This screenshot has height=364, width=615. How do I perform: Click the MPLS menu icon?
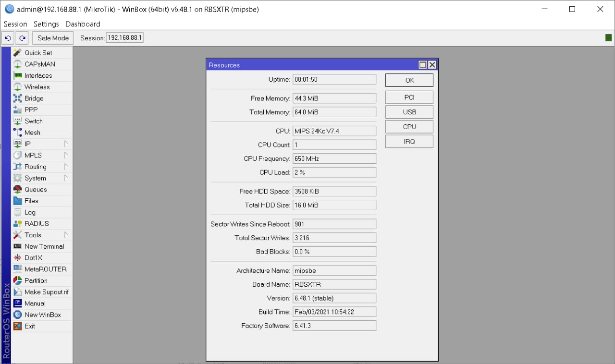(x=17, y=155)
